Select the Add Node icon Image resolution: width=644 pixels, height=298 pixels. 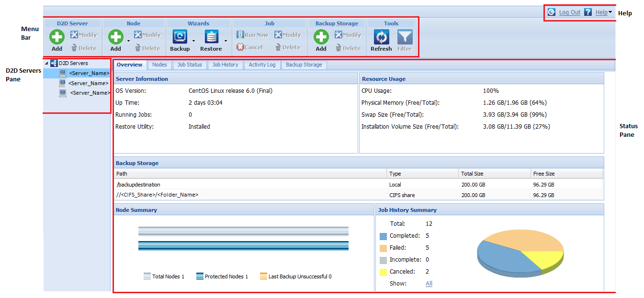[115, 36]
